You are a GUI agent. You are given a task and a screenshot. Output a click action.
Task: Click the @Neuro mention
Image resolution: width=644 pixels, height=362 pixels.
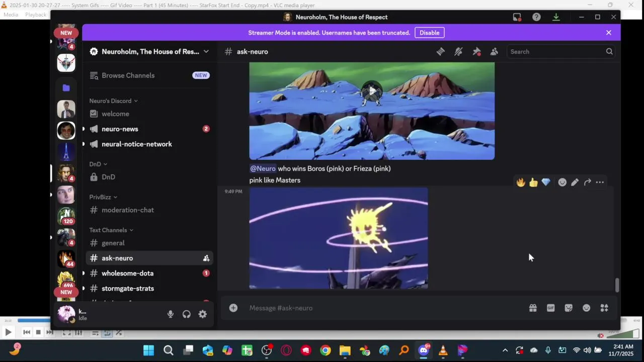(263, 168)
